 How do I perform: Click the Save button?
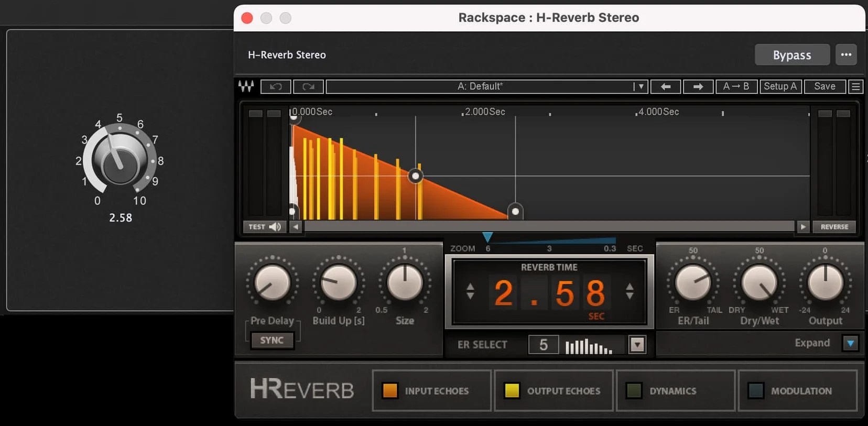pyautogui.click(x=824, y=86)
